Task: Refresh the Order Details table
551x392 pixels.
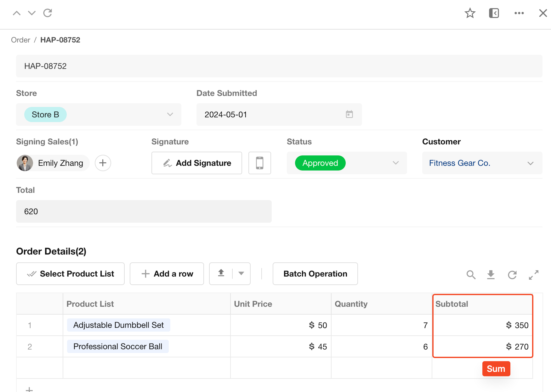Action: (x=512, y=275)
